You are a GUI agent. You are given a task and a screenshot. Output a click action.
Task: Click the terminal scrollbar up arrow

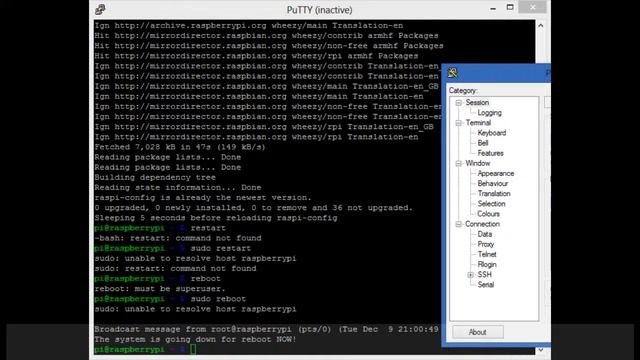point(540,26)
